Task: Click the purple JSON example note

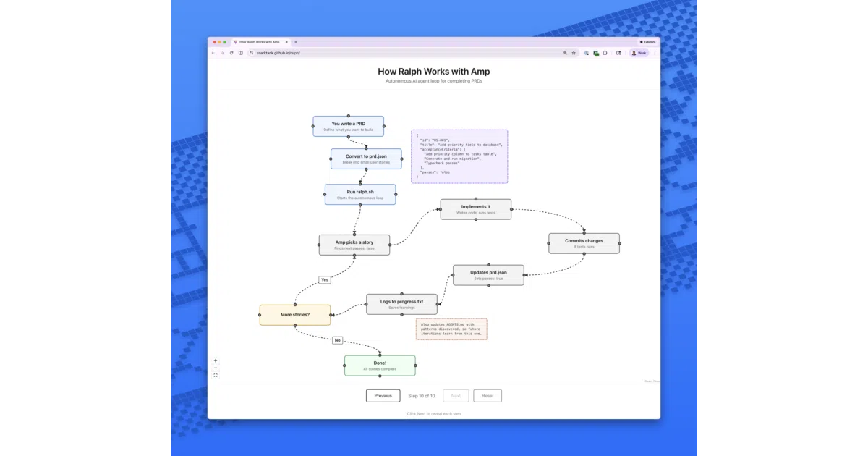Action: pos(459,156)
